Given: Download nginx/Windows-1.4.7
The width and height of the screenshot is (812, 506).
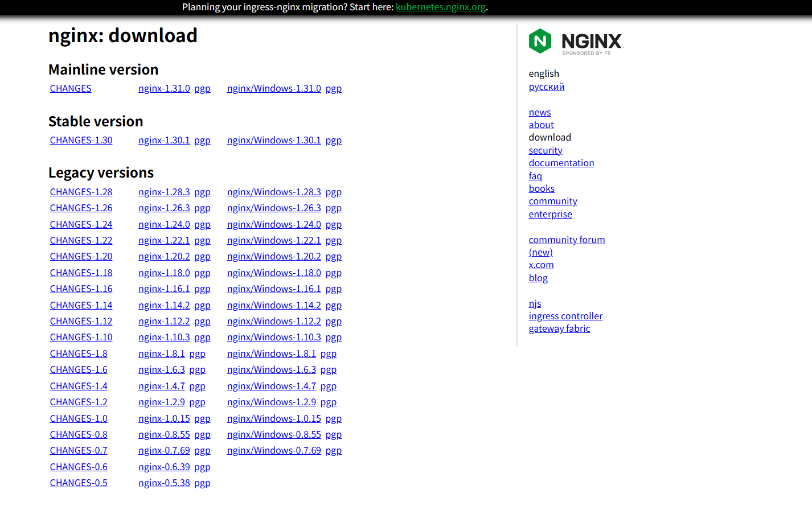Looking at the screenshot, I should coord(272,386).
